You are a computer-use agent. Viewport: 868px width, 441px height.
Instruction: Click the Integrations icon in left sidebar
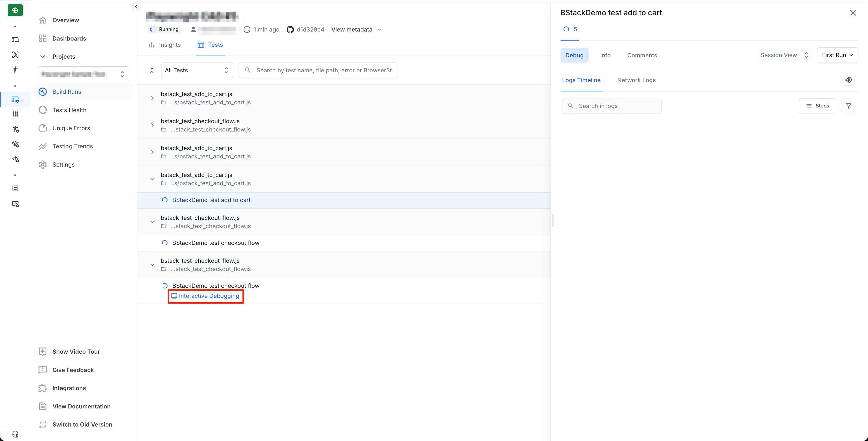click(42, 388)
